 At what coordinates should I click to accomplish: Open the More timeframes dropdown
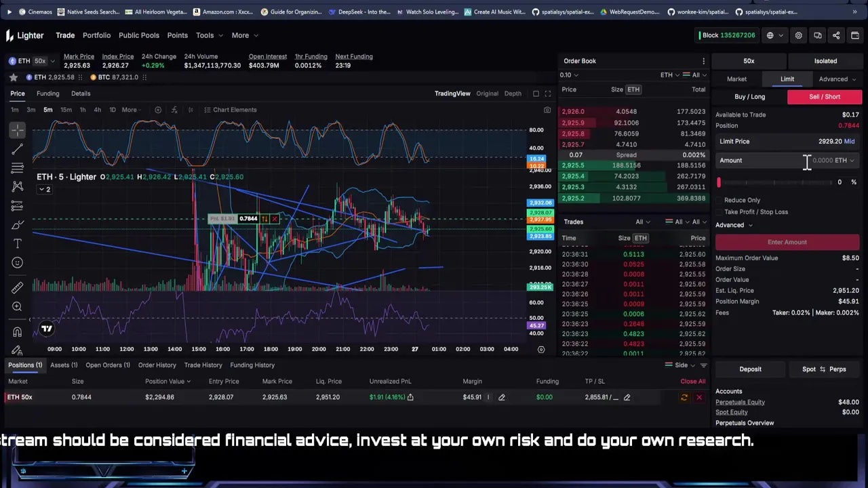tap(132, 110)
